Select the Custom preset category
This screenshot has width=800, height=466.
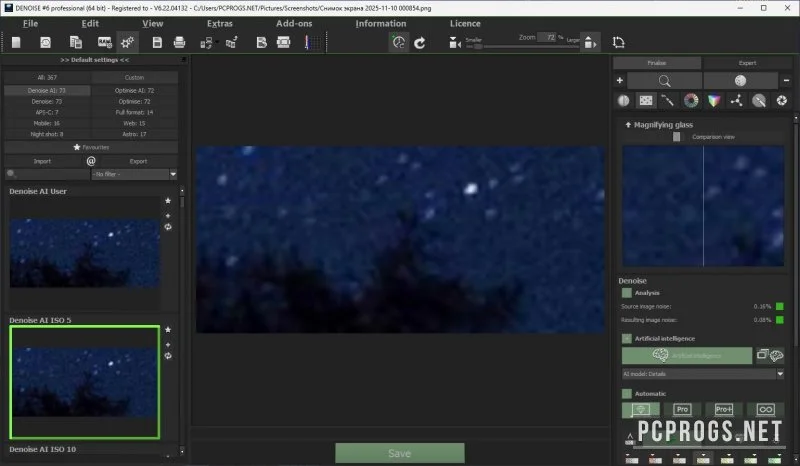[x=135, y=78]
